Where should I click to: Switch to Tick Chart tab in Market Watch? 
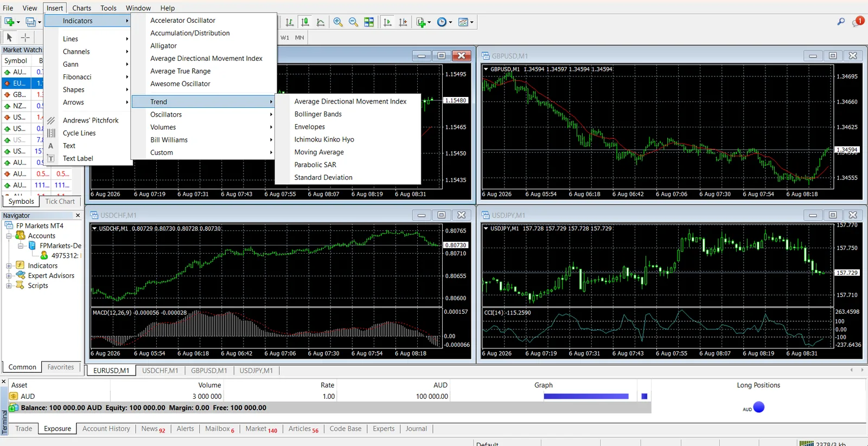tap(60, 201)
